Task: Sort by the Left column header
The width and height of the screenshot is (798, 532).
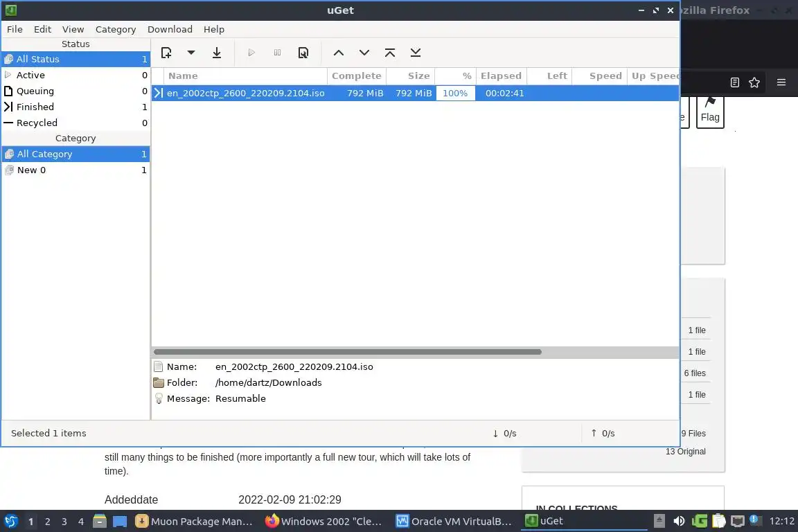Action: (549, 76)
